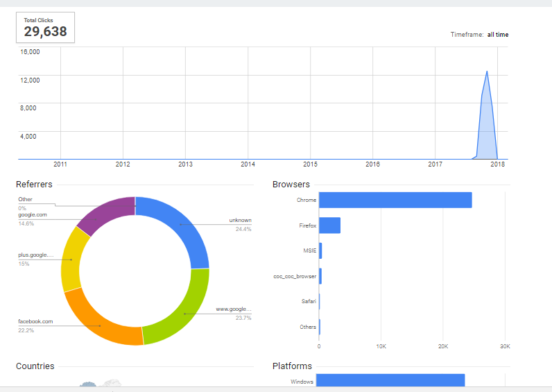552x392 pixels.
Task: Click the coc_coc_browser label
Action: 295,276
